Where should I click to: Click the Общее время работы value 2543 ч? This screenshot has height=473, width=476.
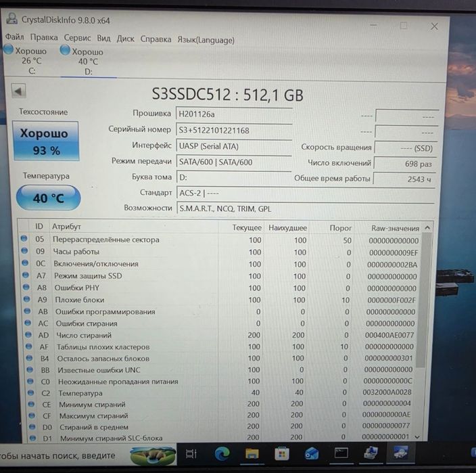(404, 179)
